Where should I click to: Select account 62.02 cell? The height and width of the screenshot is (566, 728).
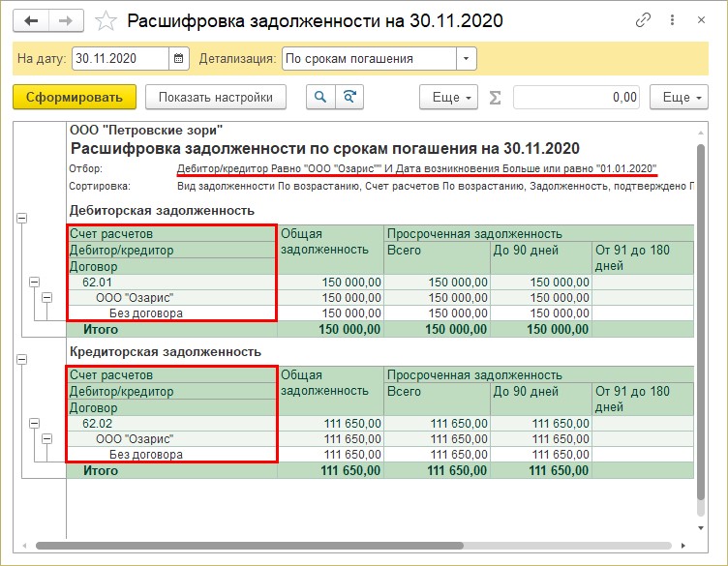pos(171,424)
